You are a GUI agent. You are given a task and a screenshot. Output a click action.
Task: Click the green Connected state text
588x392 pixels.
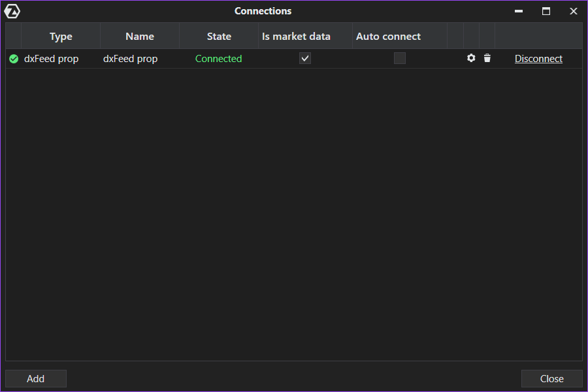(x=218, y=59)
